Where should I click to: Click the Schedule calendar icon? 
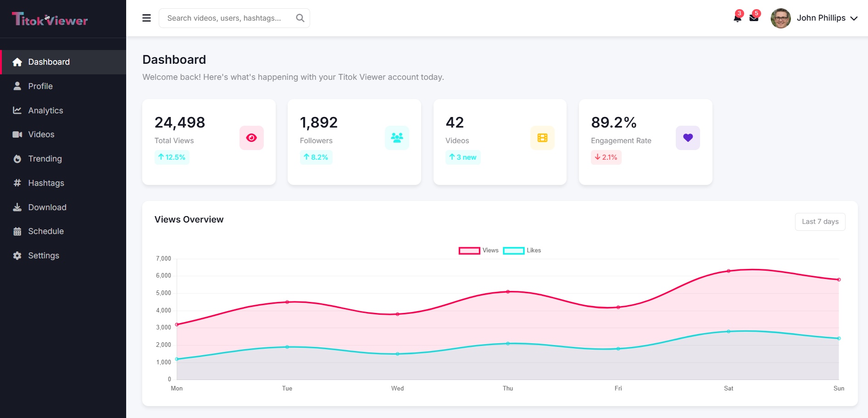17,231
